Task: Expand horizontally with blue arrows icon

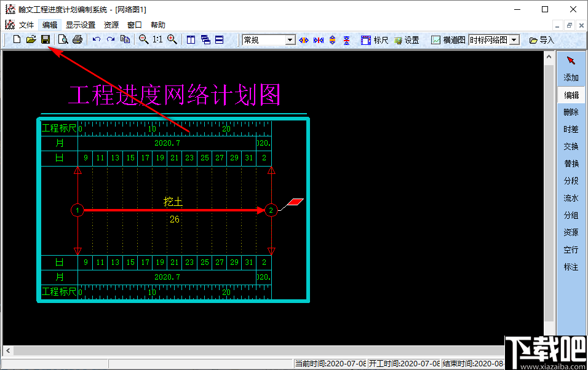Action: [x=304, y=40]
